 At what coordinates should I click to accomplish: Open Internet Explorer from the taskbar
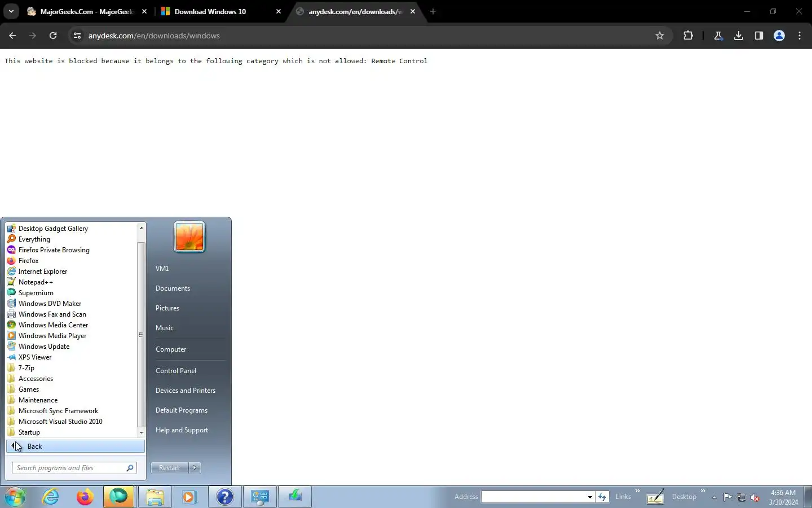(51, 497)
